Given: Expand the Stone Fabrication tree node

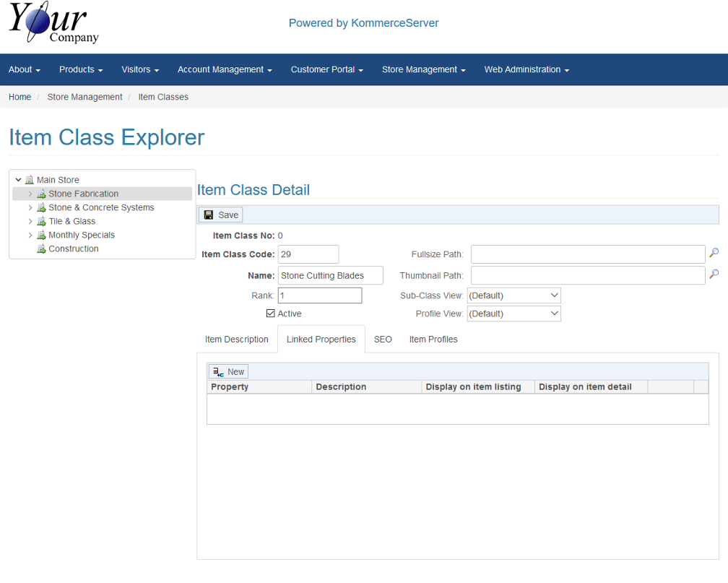Looking at the screenshot, I should pyautogui.click(x=30, y=194).
